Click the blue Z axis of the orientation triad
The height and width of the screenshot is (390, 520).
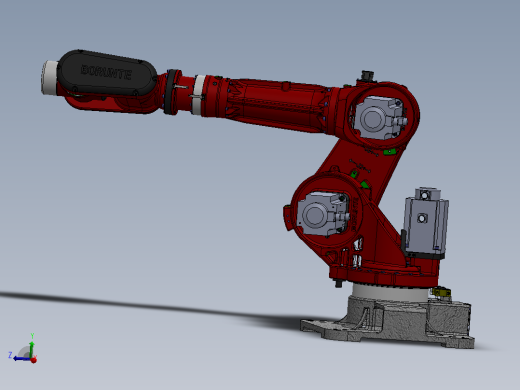(21, 359)
